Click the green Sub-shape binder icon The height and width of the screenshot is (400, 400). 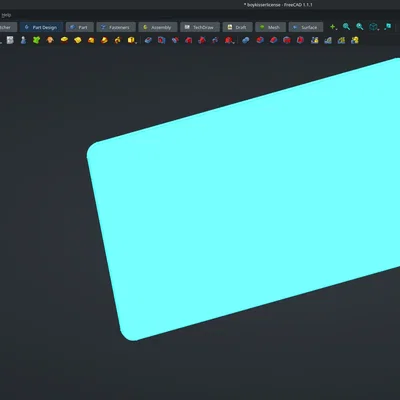pos(36,40)
